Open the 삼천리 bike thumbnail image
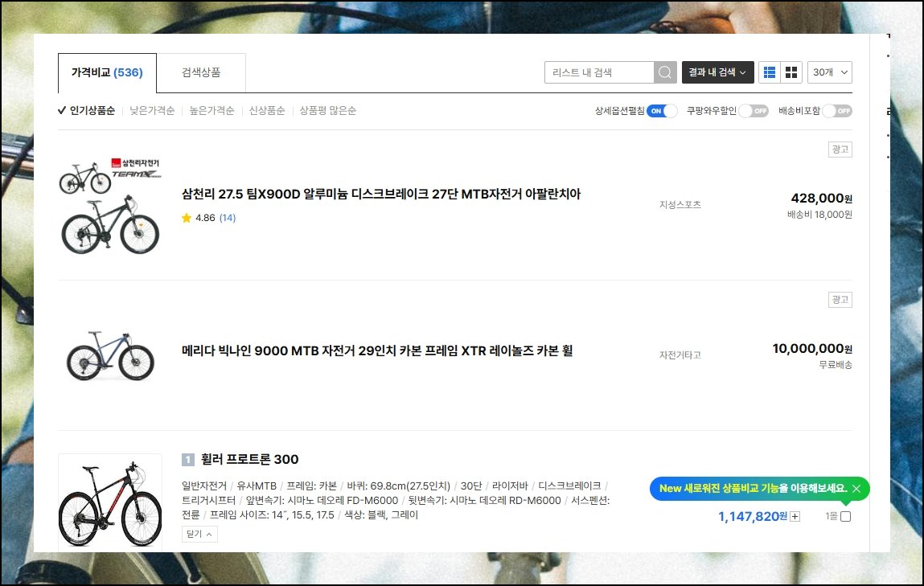The height and width of the screenshot is (586, 924). click(x=110, y=206)
